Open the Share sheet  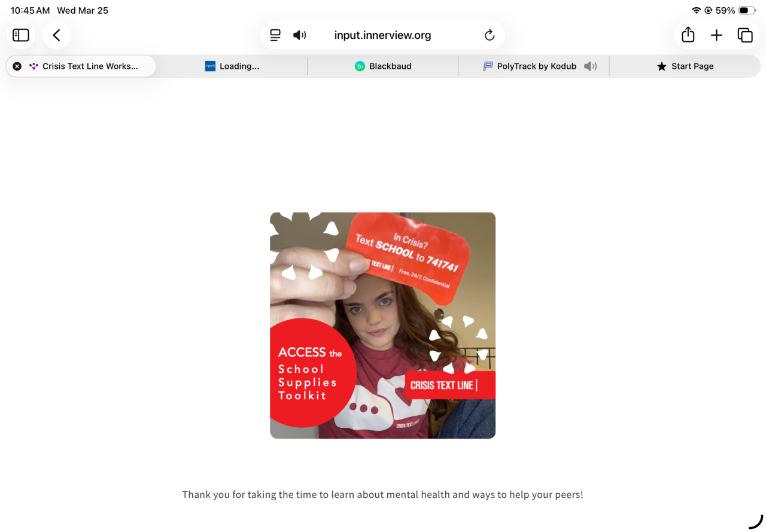point(688,35)
